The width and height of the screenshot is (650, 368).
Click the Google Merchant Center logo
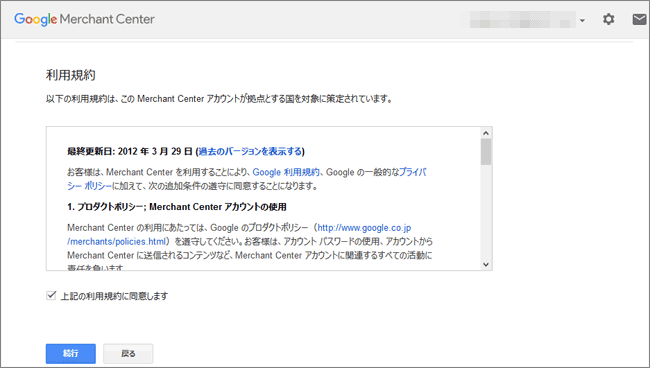84,19
